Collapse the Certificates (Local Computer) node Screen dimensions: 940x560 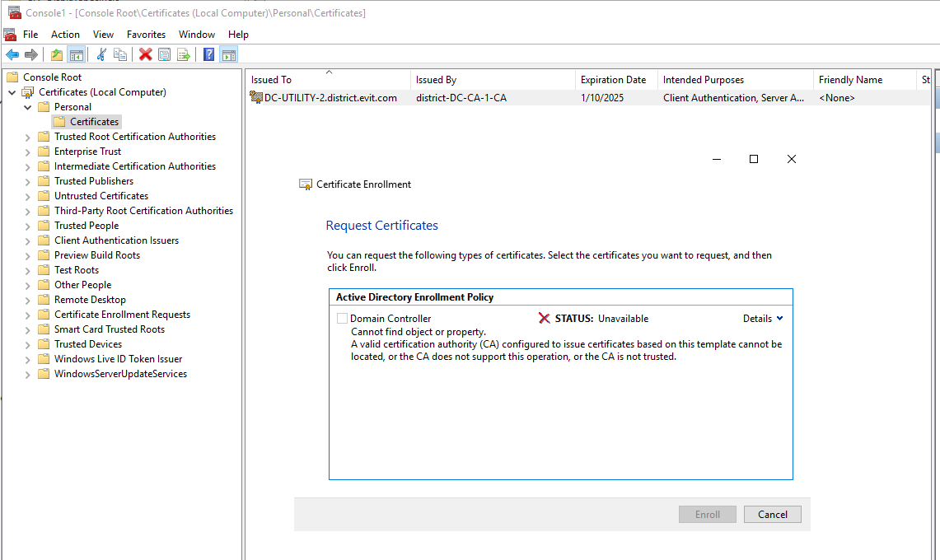12,92
